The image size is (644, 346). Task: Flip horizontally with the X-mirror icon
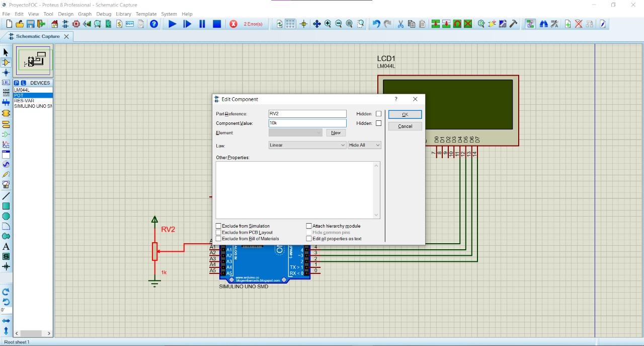click(6, 321)
